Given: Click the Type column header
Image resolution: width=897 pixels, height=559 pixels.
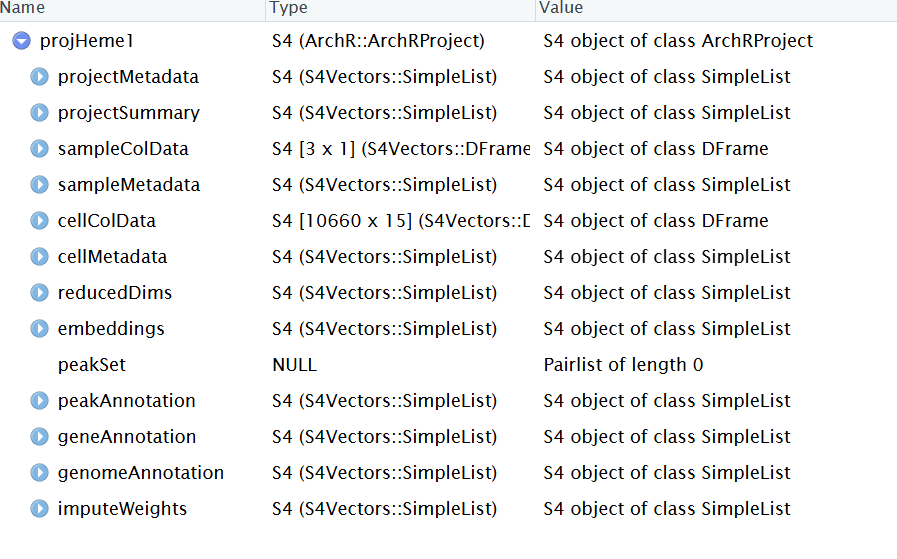Looking at the screenshot, I should [x=290, y=8].
